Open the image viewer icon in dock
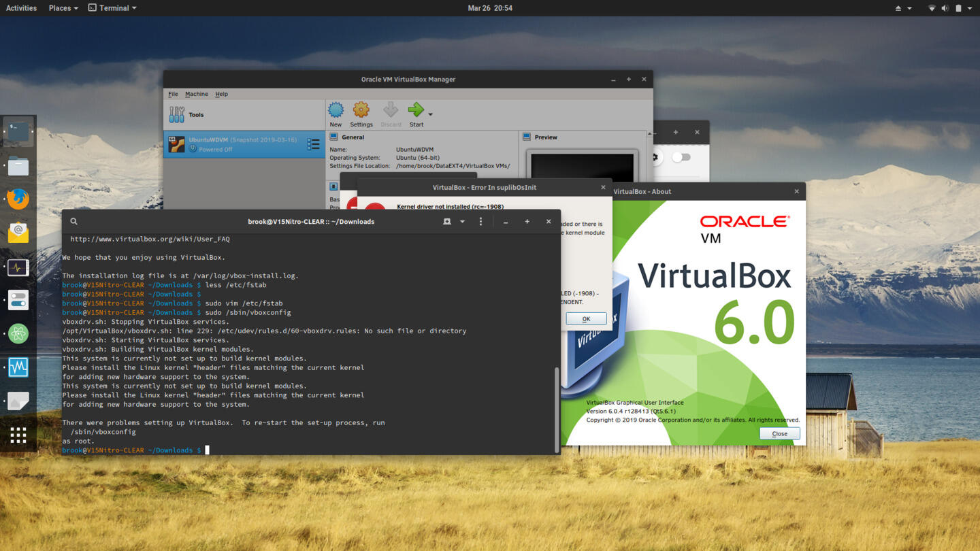Viewport: 980px width, 551px height. pos(18,401)
